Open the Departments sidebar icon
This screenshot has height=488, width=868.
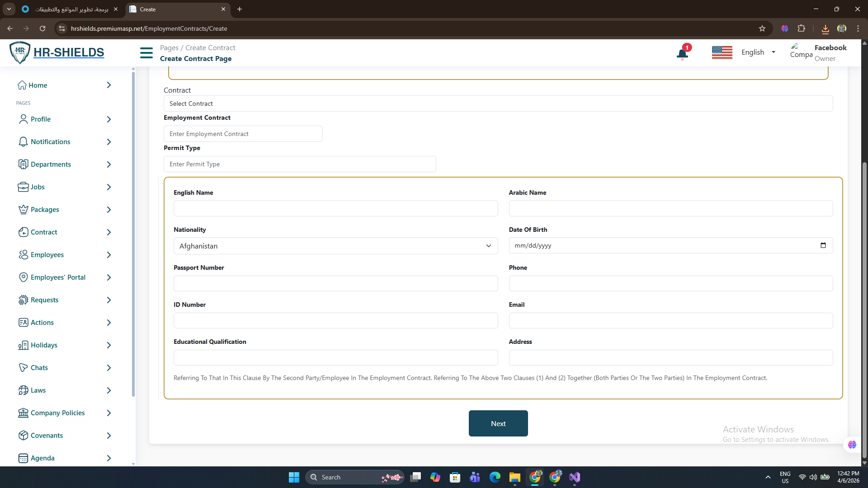[x=23, y=164]
